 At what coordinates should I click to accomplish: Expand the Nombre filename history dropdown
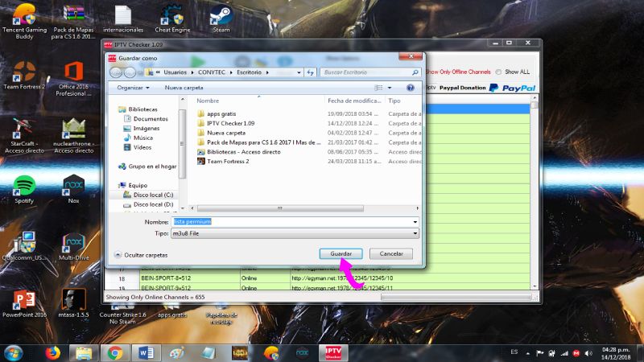pos(415,222)
